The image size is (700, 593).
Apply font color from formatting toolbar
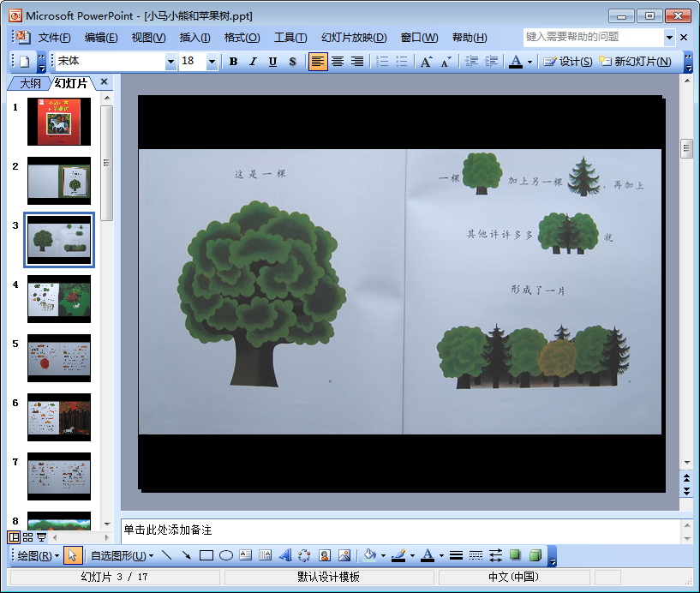point(516,62)
